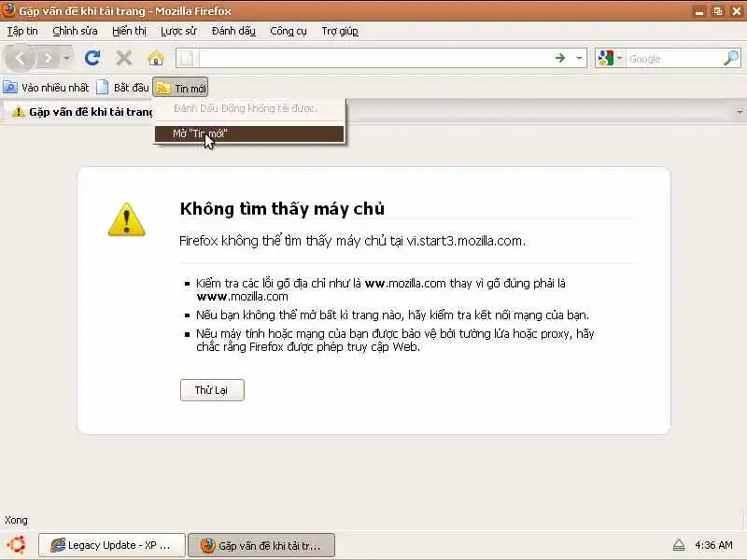Select the Firefox Gặp vấn đề taskbar button

click(x=261, y=545)
